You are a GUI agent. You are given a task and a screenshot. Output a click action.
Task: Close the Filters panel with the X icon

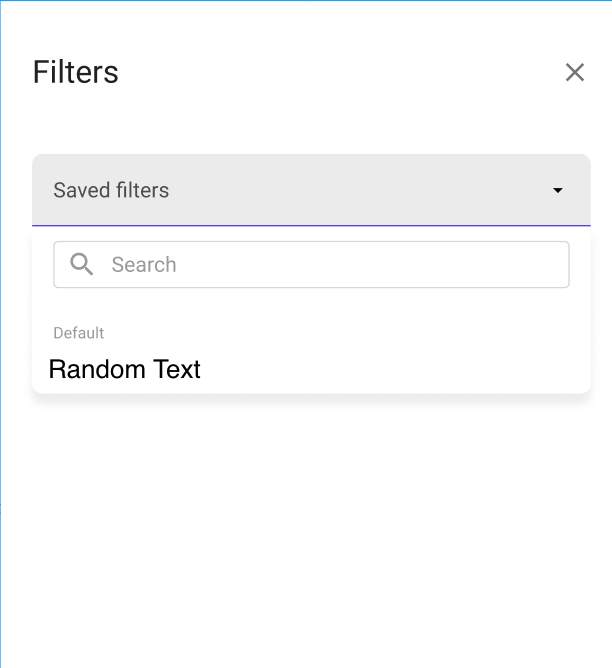(574, 72)
